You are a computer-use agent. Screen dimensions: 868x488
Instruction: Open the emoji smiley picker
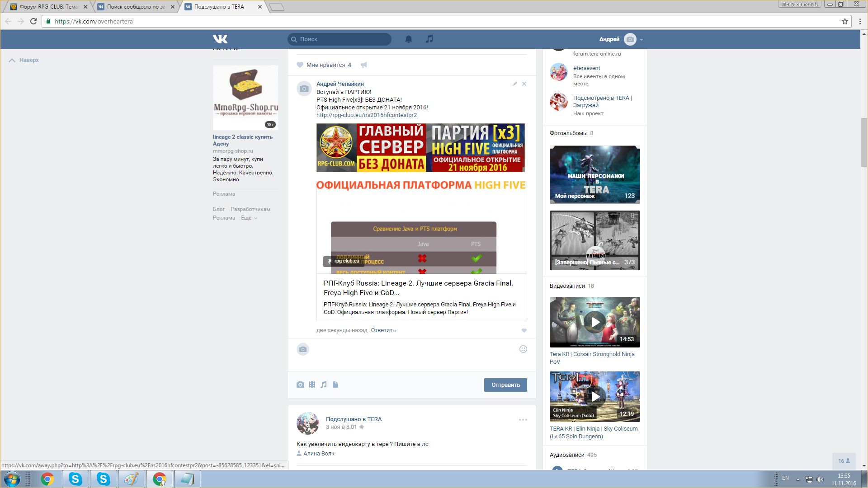click(x=523, y=349)
